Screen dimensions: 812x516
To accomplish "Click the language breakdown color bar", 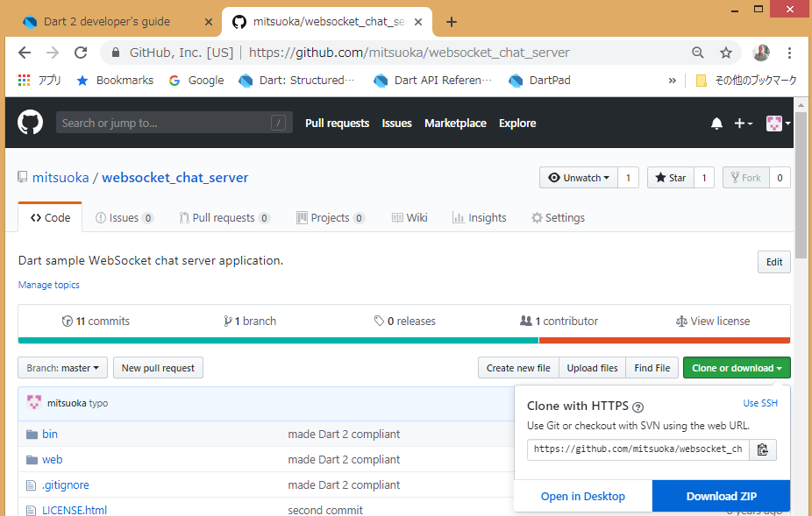I will click(x=404, y=340).
